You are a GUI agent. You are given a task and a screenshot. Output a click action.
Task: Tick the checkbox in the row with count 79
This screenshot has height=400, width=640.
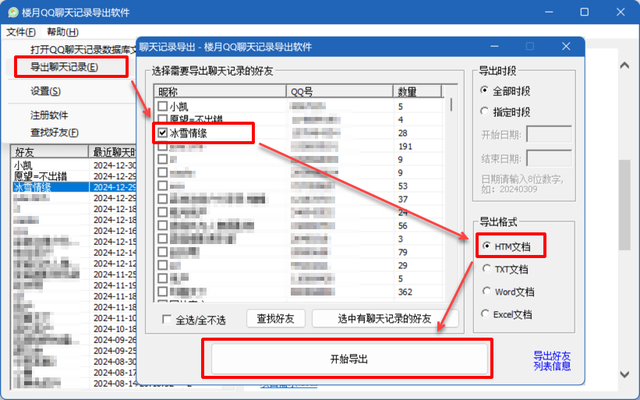coord(162,252)
